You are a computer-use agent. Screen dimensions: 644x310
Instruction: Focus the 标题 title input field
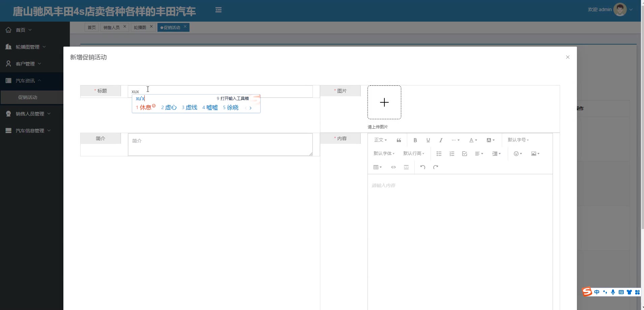(220, 91)
